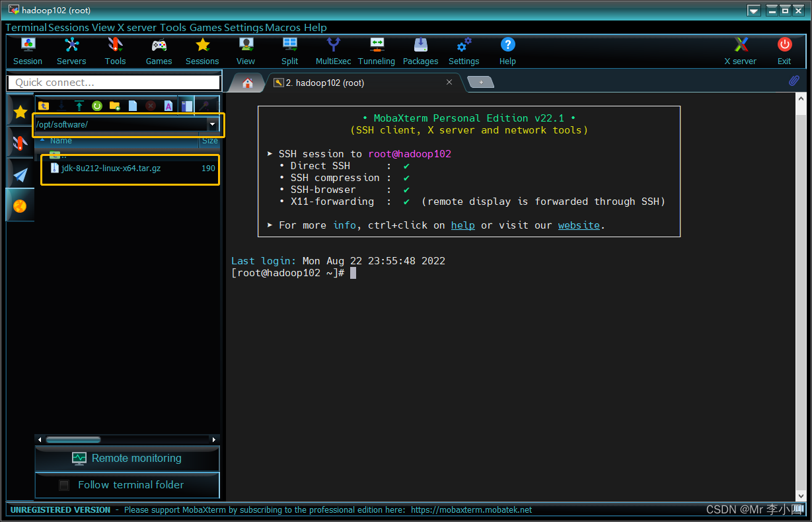Open the Packages toolbar button
The height and width of the screenshot is (522, 812).
(x=420, y=52)
